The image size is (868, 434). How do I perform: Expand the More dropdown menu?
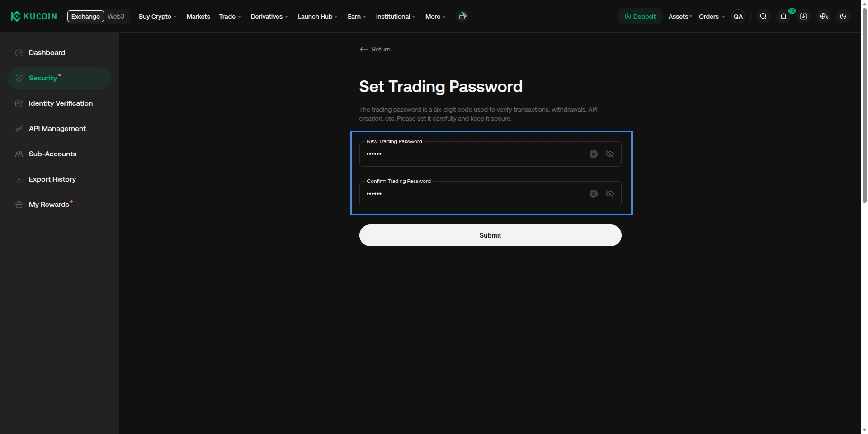coord(435,16)
